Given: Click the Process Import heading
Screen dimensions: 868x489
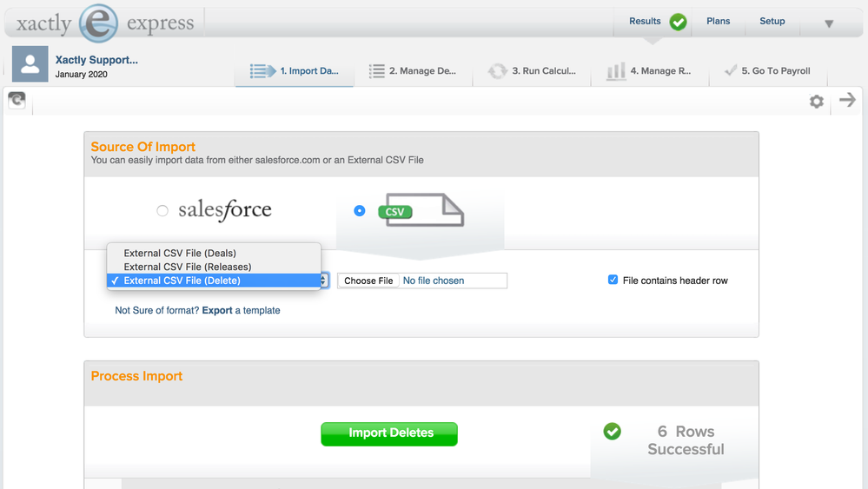Looking at the screenshot, I should click(x=136, y=376).
